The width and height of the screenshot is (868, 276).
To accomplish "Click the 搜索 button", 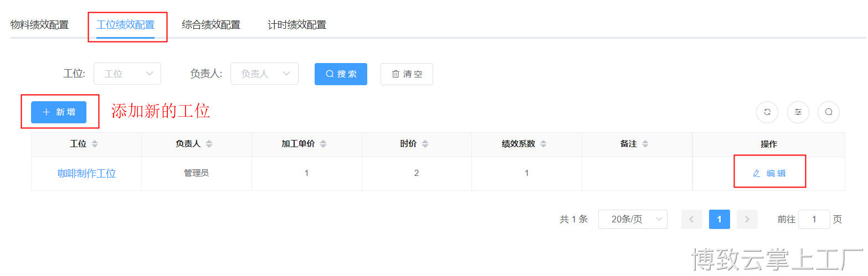I will tap(341, 74).
